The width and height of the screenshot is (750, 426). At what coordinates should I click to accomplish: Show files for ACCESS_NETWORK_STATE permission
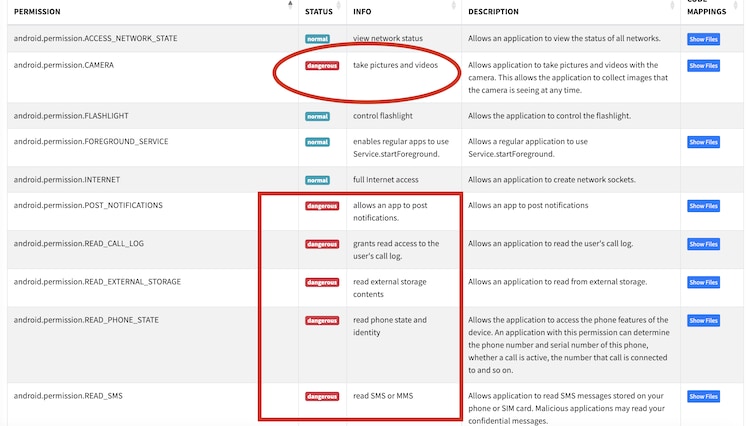pyautogui.click(x=703, y=39)
